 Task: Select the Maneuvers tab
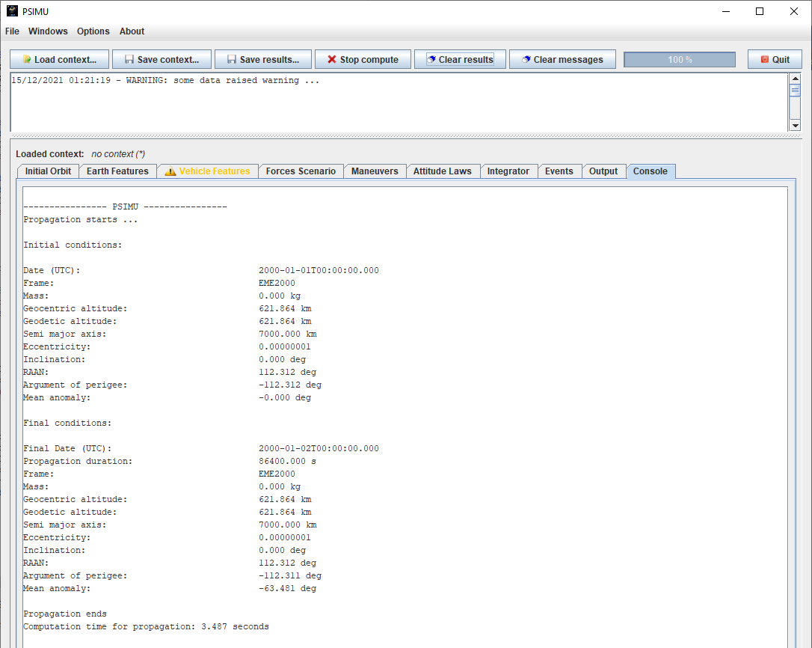point(375,171)
